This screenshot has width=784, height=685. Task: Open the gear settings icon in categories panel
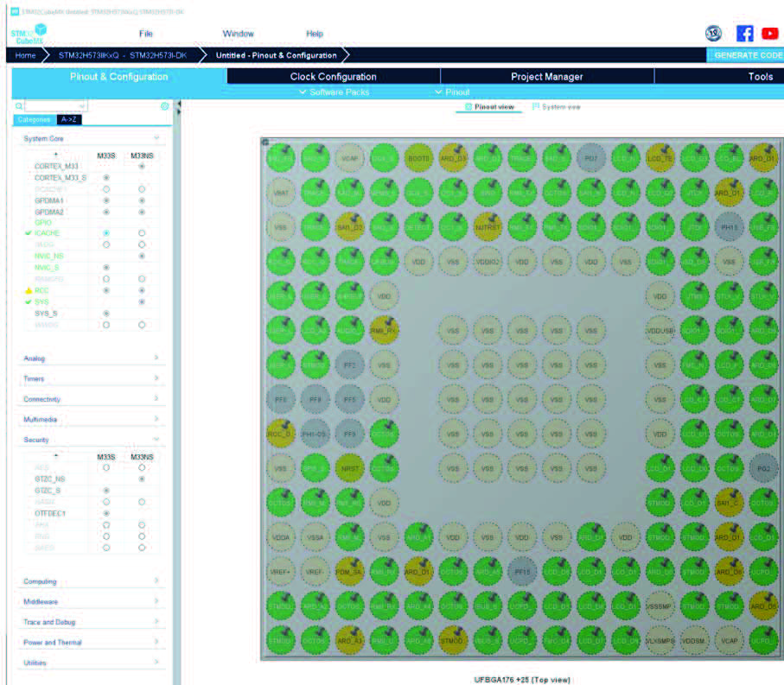pos(164,106)
